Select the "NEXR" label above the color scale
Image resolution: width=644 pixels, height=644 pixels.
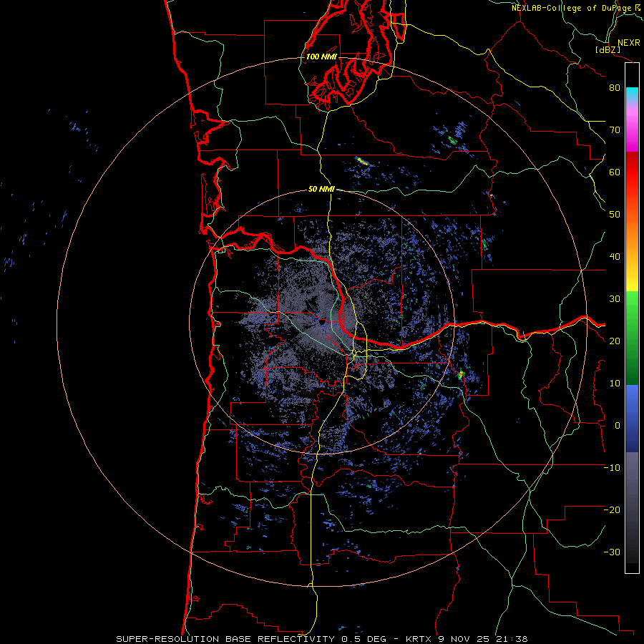coord(628,43)
